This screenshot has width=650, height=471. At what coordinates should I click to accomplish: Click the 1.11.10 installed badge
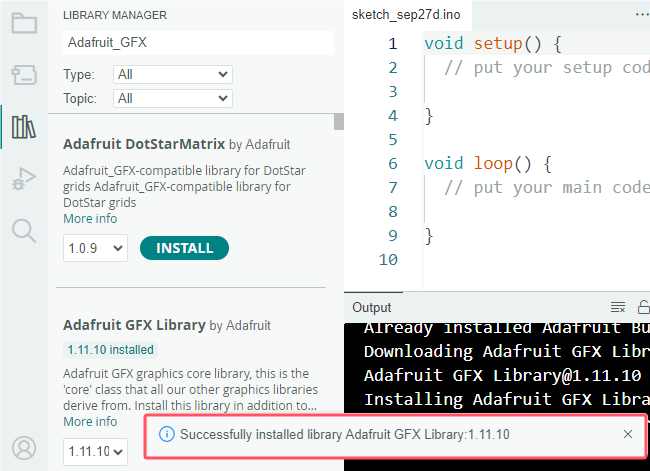111,350
